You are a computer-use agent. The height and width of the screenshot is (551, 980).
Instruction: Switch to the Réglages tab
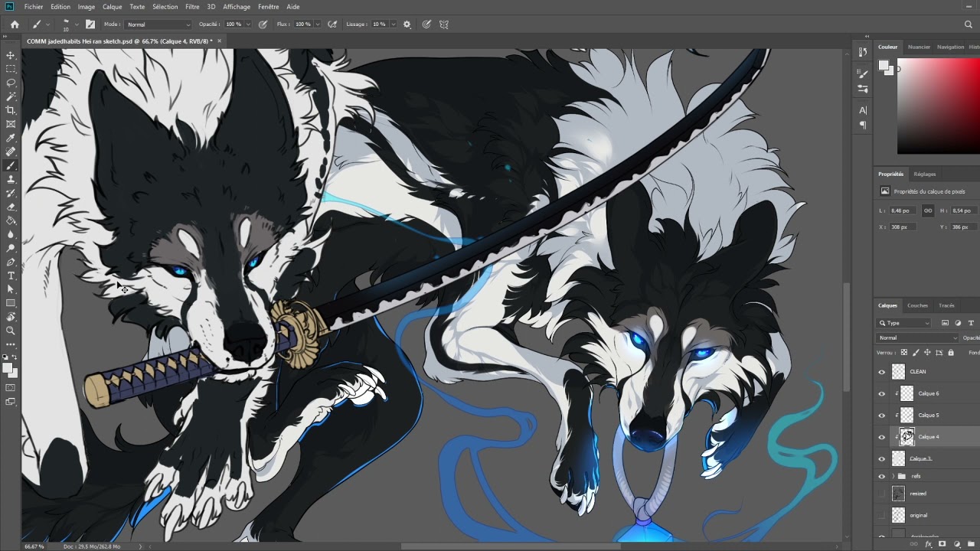[x=925, y=174]
